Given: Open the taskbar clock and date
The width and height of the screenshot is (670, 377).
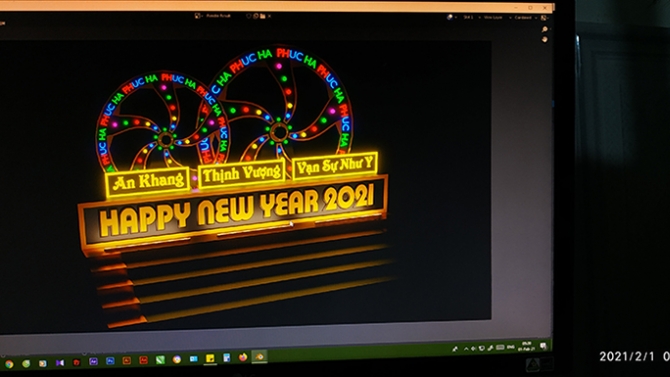Looking at the screenshot, I should [526, 346].
